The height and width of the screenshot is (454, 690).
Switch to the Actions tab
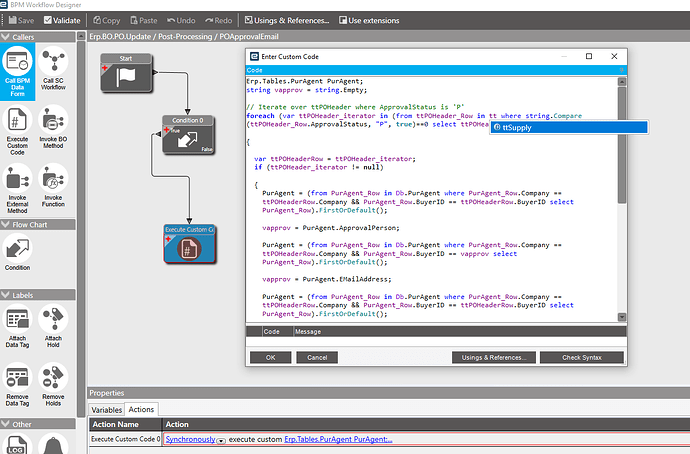click(x=141, y=410)
